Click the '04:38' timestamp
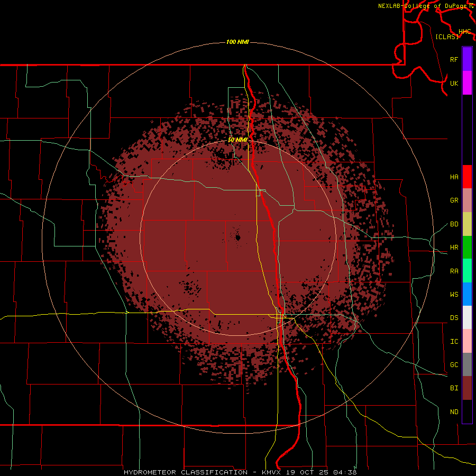This screenshot has width=476, height=476. pyautogui.click(x=345, y=472)
